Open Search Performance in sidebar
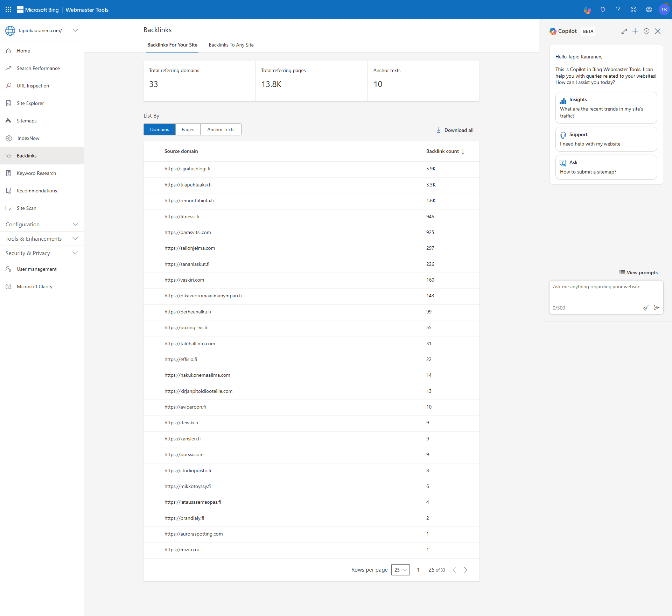Viewport: 672px width, 616px height. click(42, 68)
